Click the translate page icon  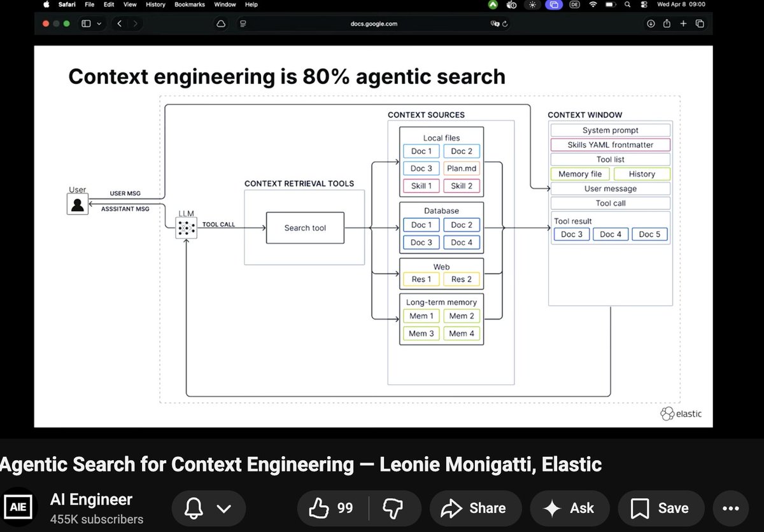[x=494, y=24]
